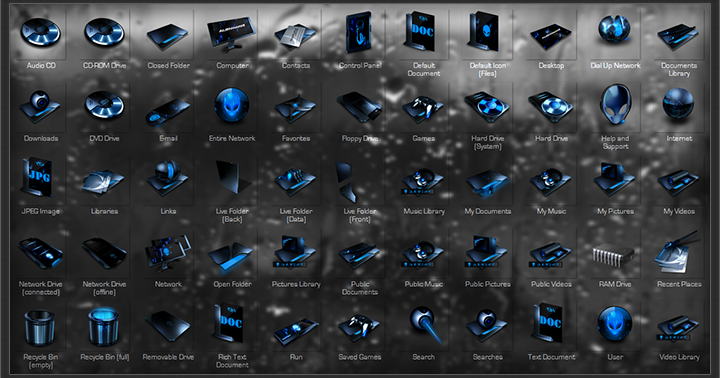Click the Entire Network alien icon

(231, 104)
